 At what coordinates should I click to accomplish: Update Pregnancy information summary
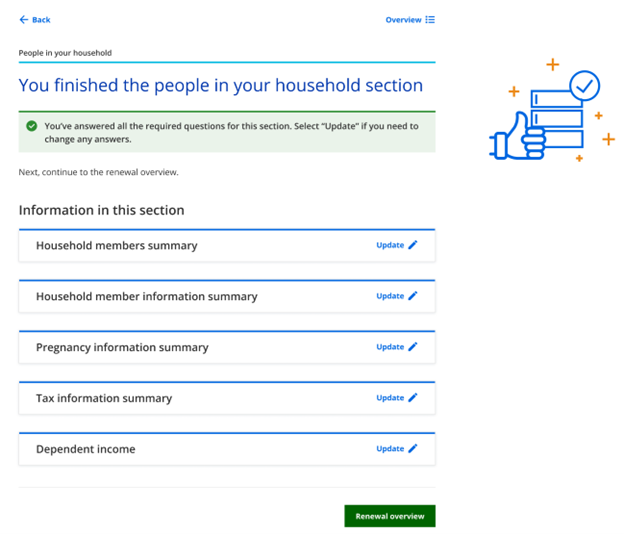390,347
